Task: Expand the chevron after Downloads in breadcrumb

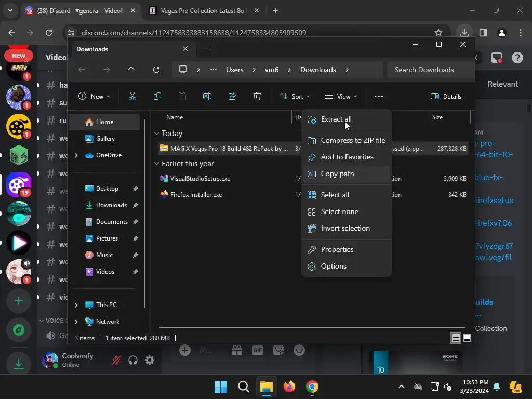Action: coord(347,70)
